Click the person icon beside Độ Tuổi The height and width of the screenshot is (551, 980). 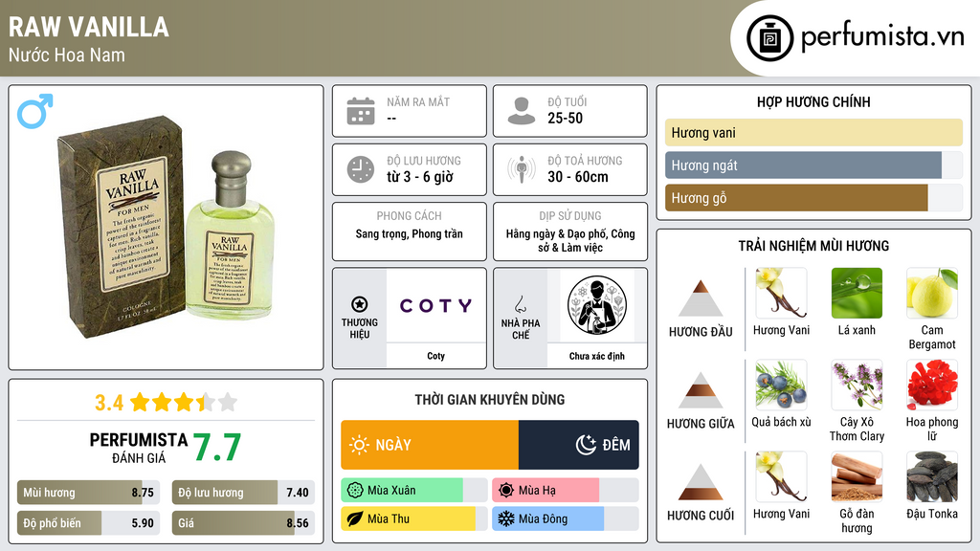tap(522, 111)
